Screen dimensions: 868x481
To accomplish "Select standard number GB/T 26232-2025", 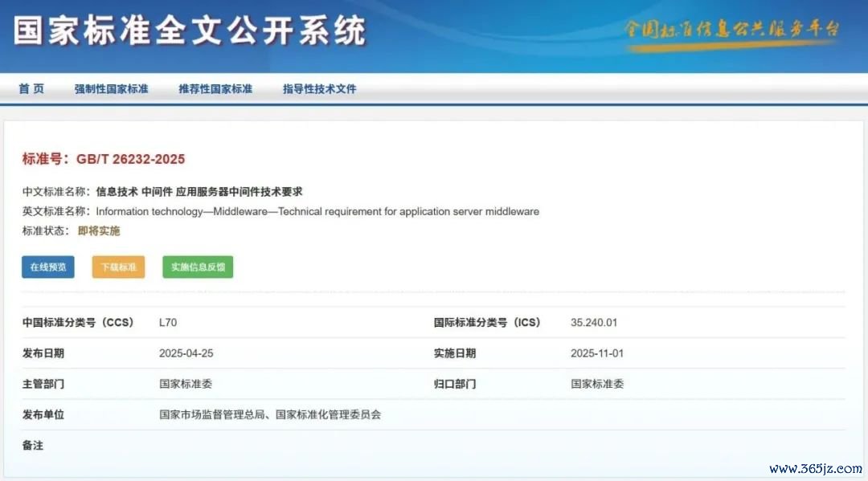I will click(131, 159).
